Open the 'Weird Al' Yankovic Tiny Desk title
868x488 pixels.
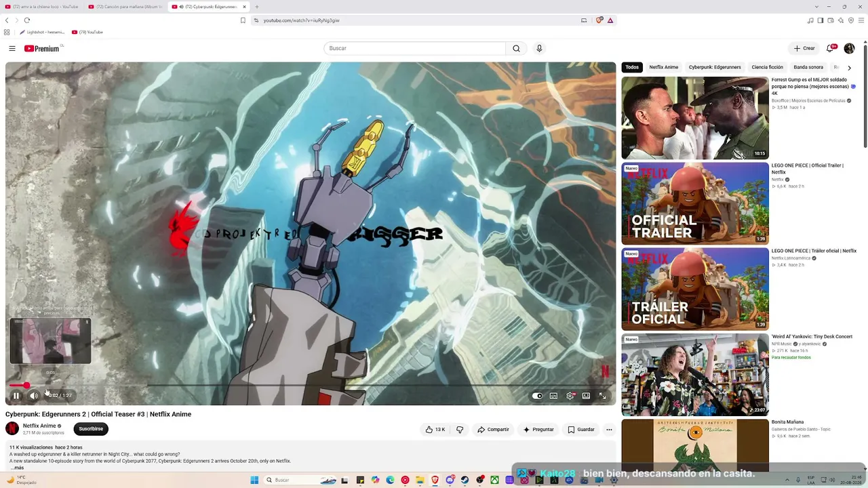pos(812,336)
